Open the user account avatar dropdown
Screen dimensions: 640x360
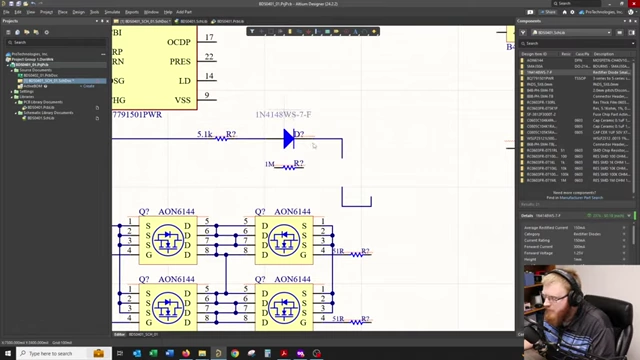pos(631,12)
